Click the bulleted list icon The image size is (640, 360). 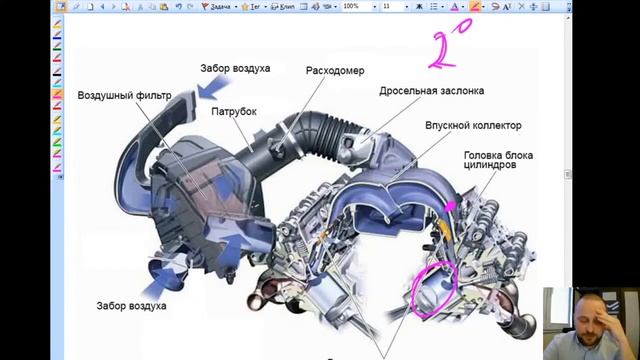point(434,7)
